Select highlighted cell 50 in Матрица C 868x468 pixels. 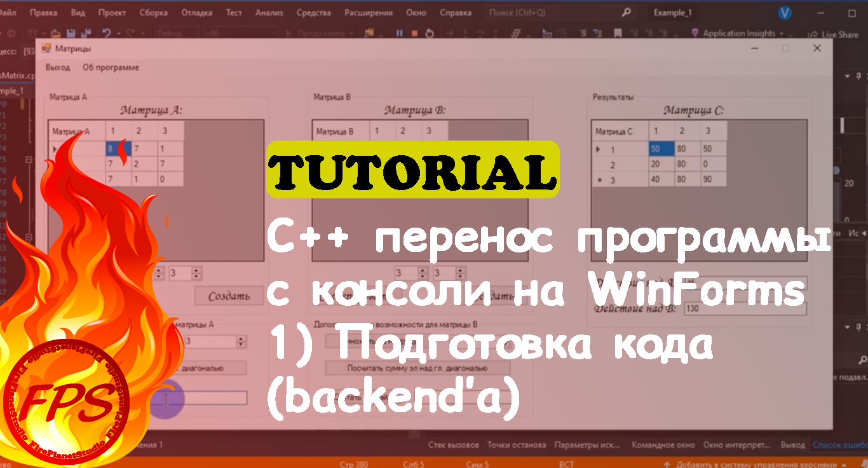661,149
